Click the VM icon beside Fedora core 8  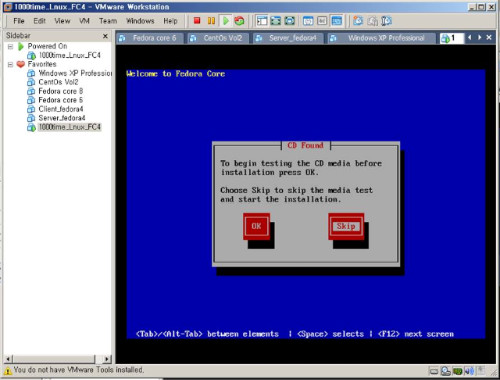coord(31,91)
